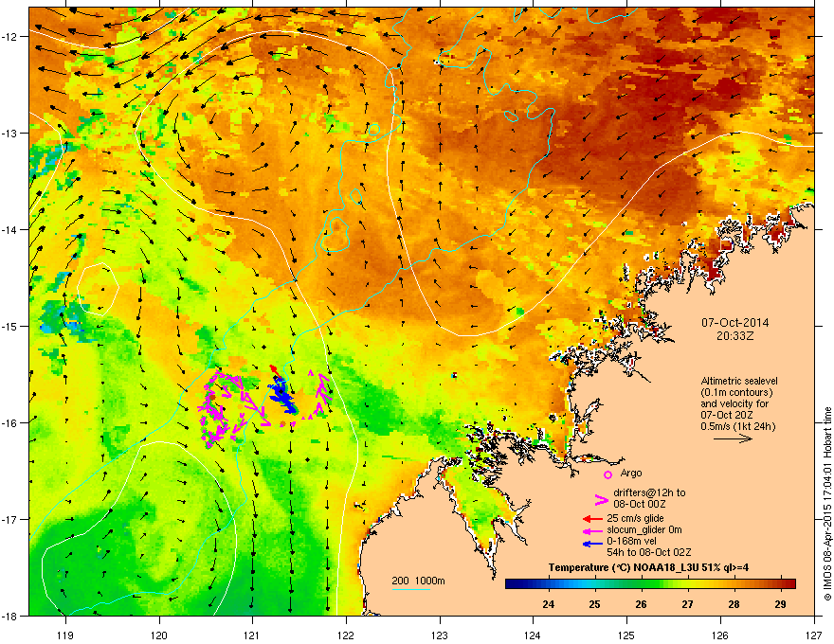Click the colorbar at 24 degrees (dark blue)
The width and height of the screenshot is (834, 644).
tap(549, 584)
